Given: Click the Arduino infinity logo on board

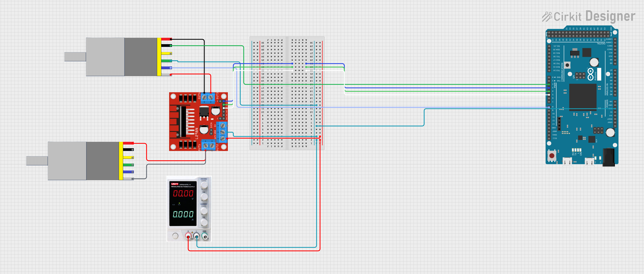Looking at the screenshot, I should (x=591, y=74).
